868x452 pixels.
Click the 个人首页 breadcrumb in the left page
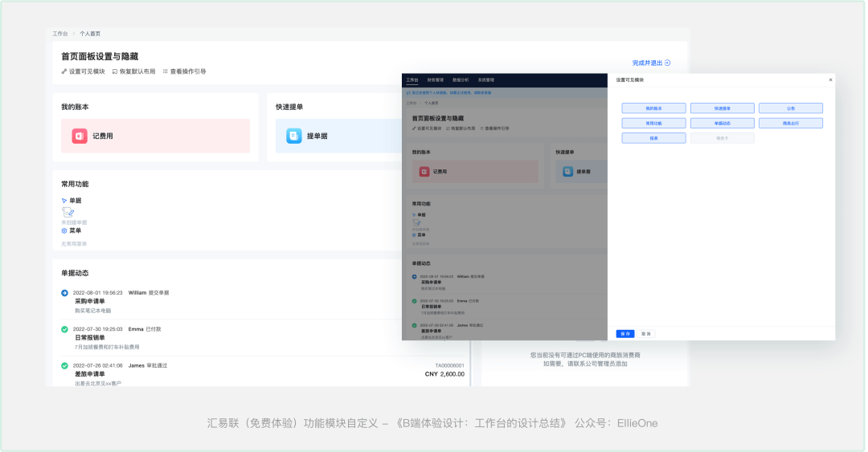[x=90, y=34]
